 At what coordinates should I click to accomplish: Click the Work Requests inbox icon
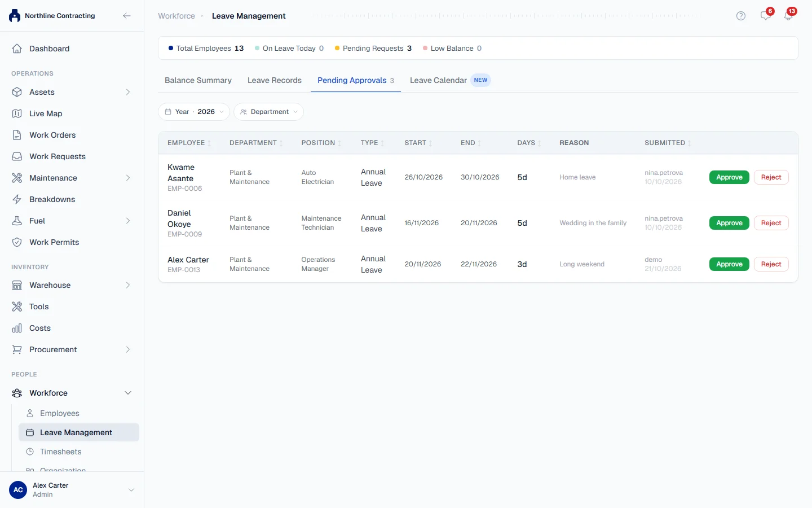tap(17, 156)
